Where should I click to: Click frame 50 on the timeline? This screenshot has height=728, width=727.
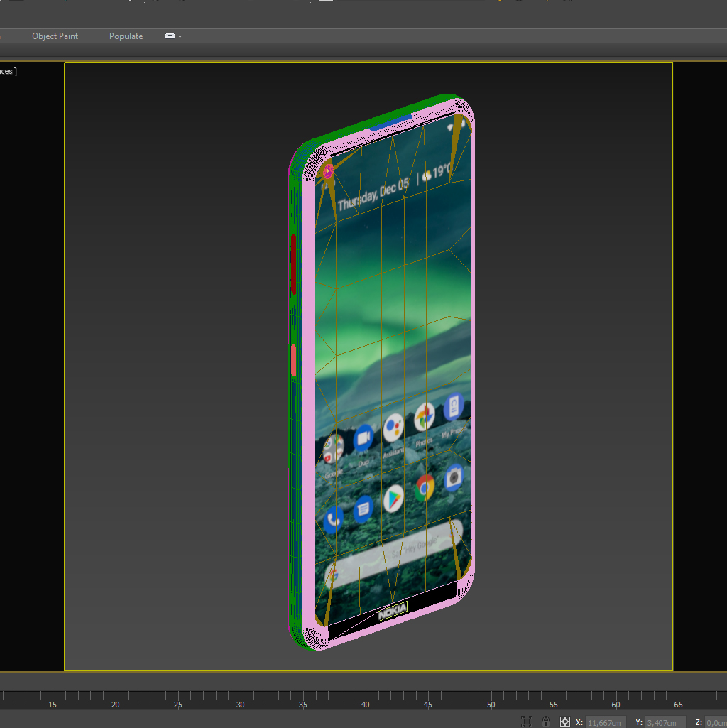click(x=491, y=704)
